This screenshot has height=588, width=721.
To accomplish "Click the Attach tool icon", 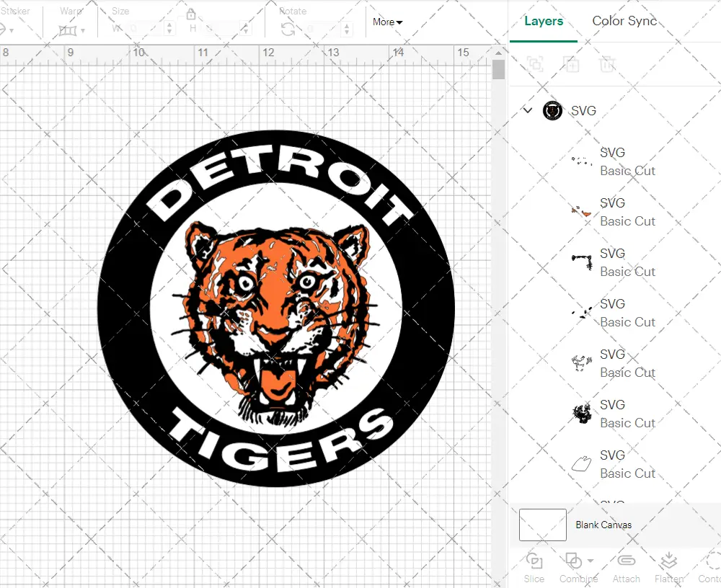I will click(x=627, y=561).
